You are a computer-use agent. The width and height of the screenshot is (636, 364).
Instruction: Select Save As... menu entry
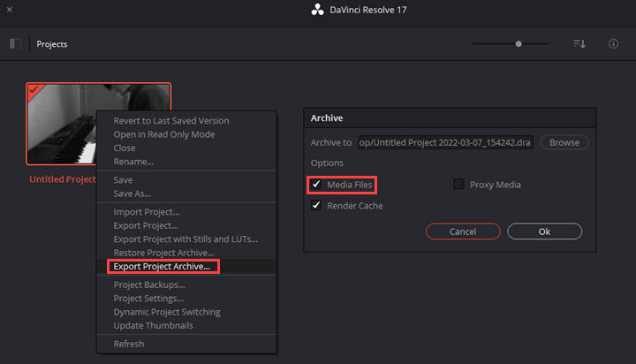coord(132,193)
